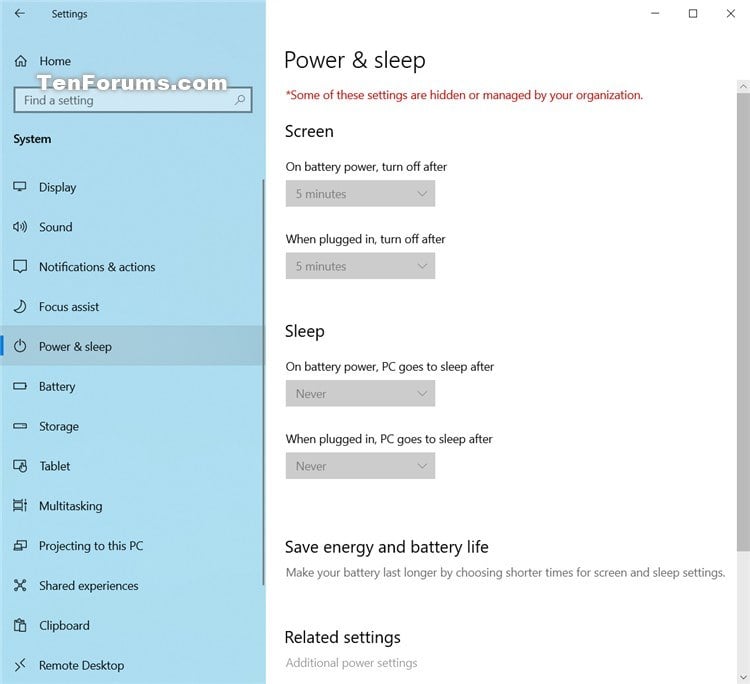Select Power & sleep in sidebar
The image size is (750, 684).
coord(132,346)
